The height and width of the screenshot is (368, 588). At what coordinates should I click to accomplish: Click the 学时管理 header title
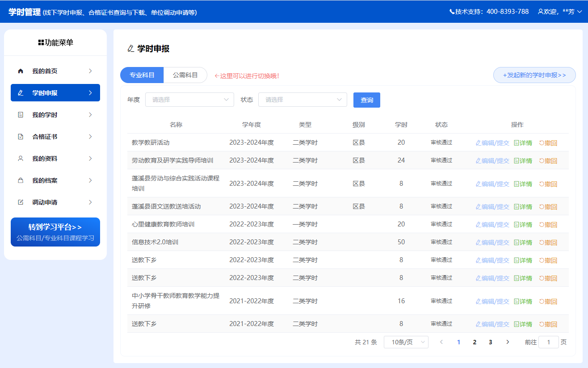(25, 12)
